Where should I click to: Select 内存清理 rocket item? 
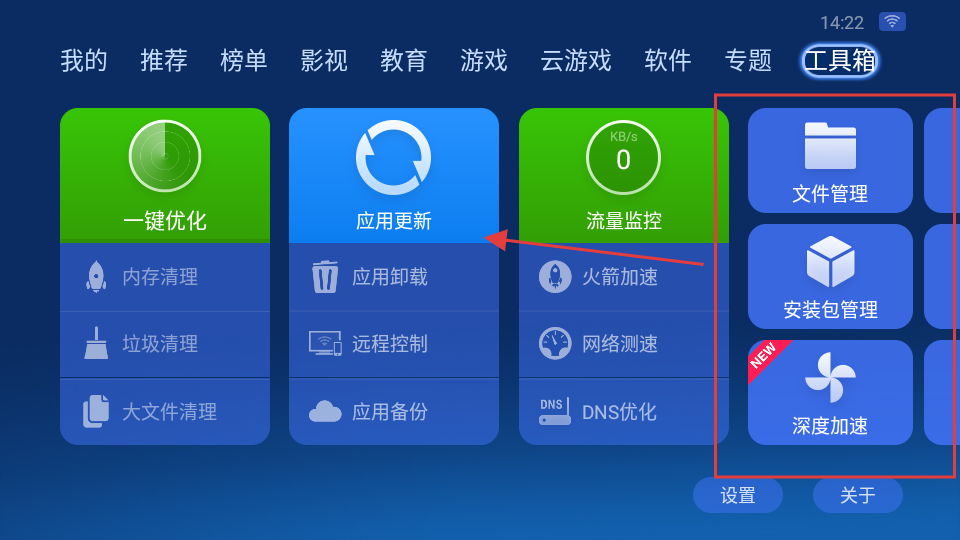(165, 277)
